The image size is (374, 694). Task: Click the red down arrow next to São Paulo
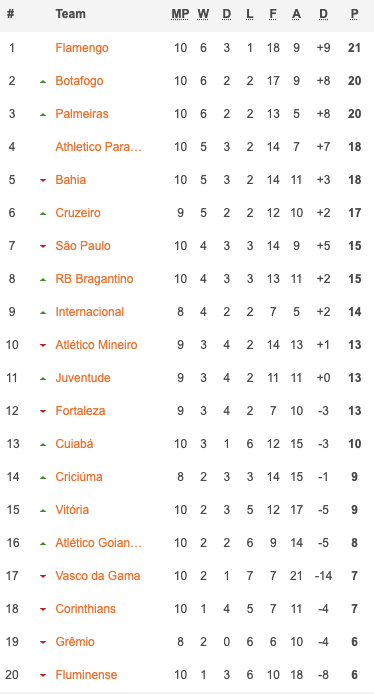tap(43, 246)
